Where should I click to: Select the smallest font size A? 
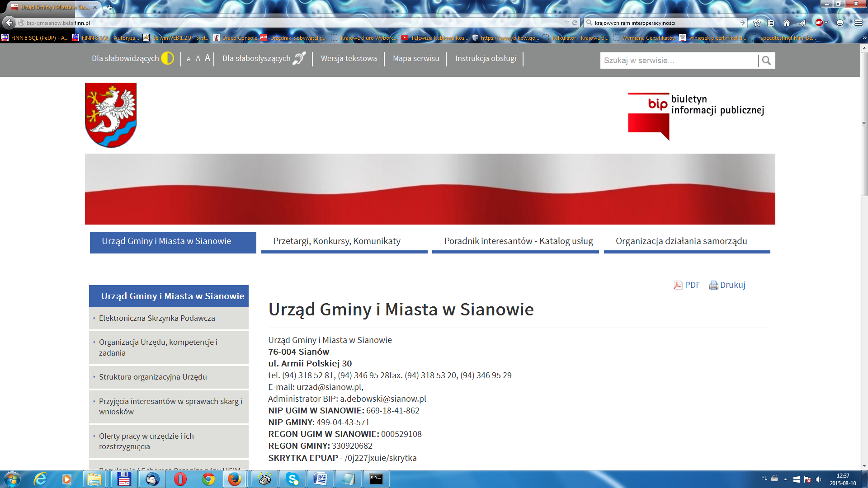tap(189, 59)
